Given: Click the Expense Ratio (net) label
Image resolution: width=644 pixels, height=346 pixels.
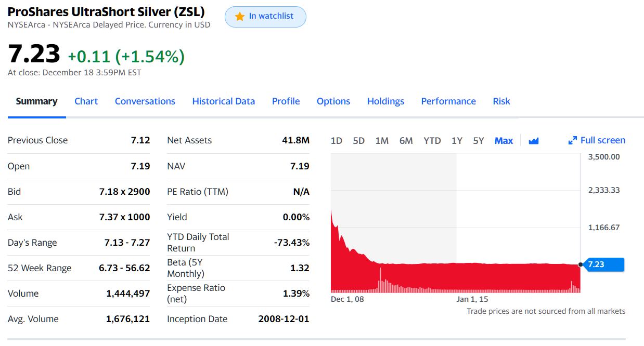Looking at the screenshot, I should (196, 294).
